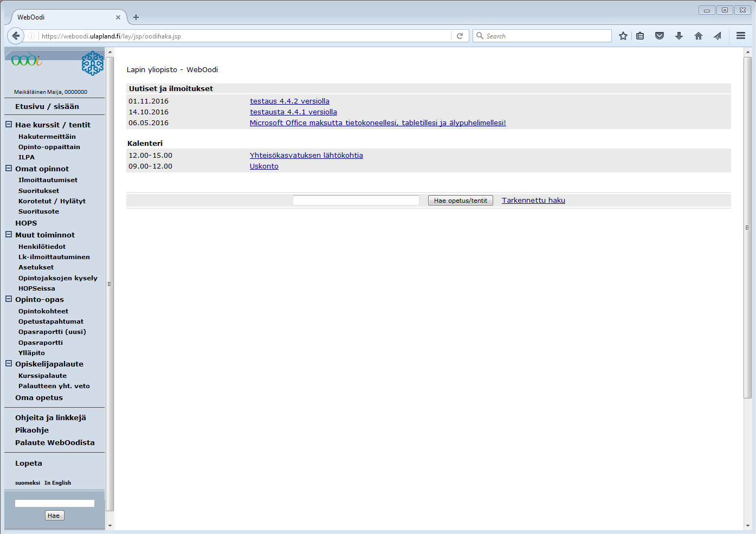Open HOPS in sidebar
This screenshot has height=534, width=756.
pyautogui.click(x=26, y=223)
